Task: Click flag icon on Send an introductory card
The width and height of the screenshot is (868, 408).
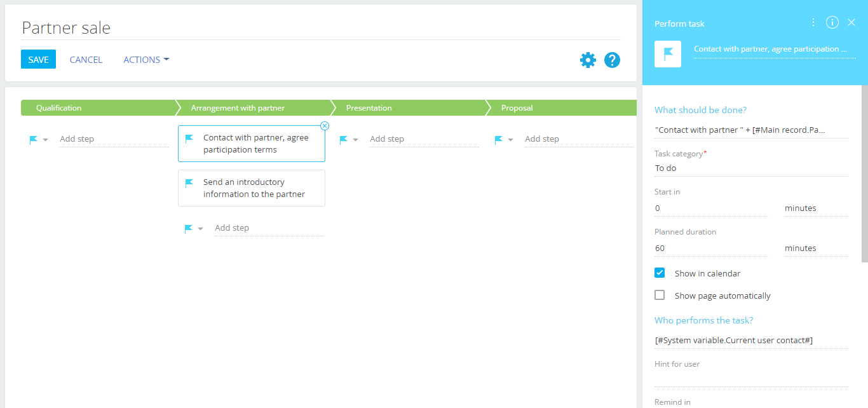Action: pos(189,183)
